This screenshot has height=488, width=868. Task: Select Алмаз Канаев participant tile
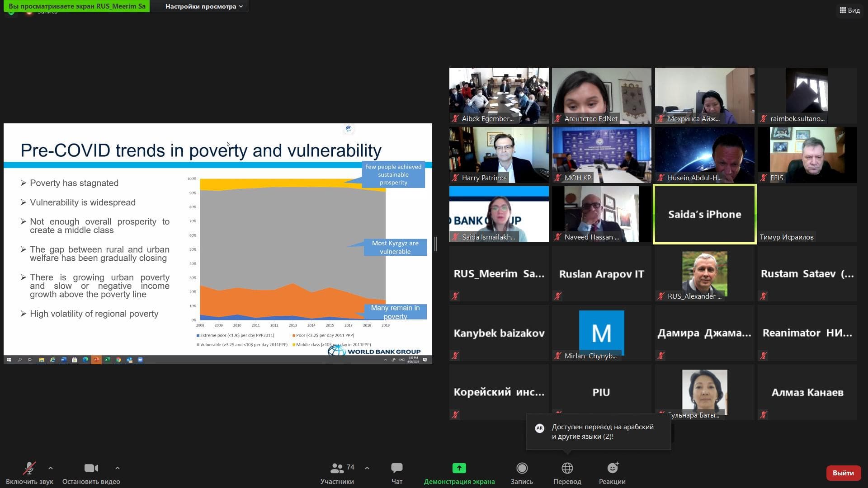807,392
